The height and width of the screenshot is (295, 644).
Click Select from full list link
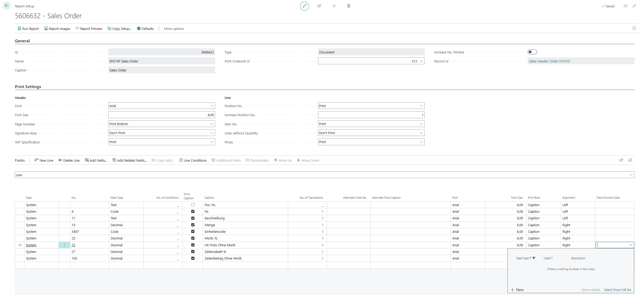pos(617,290)
